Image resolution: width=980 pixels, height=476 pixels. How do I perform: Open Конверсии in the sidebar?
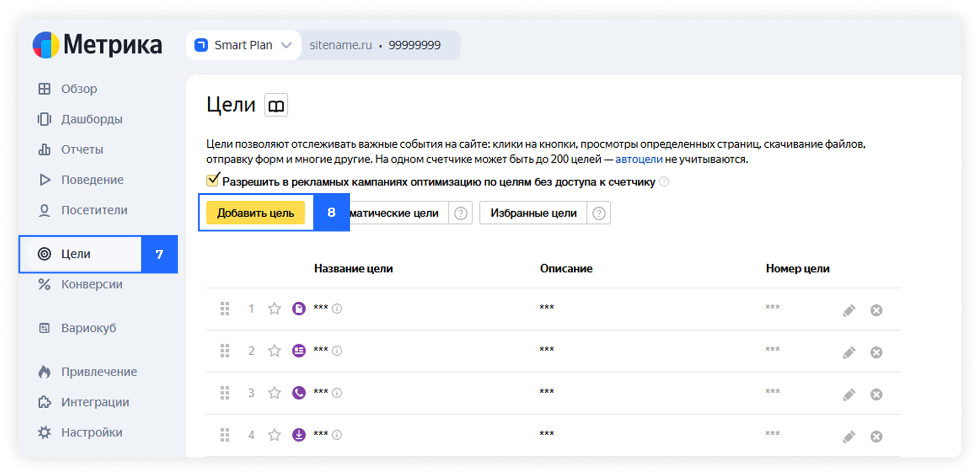point(80,284)
